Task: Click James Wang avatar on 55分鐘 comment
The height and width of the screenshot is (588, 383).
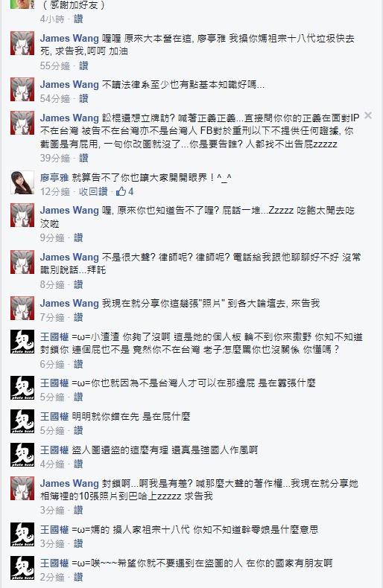Action: pyautogui.click(x=22, y=43)
